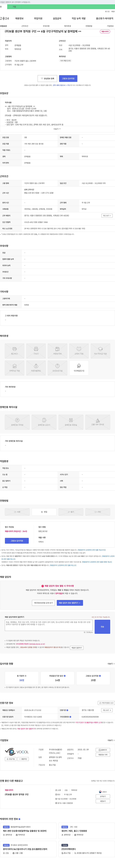
Task: Open the company 홈페이지 button
Action: click(103, 750)
